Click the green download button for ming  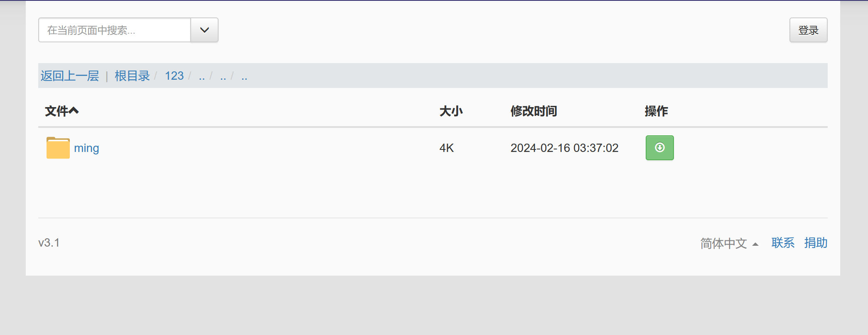pyautogui.click(x=659, y=148)
